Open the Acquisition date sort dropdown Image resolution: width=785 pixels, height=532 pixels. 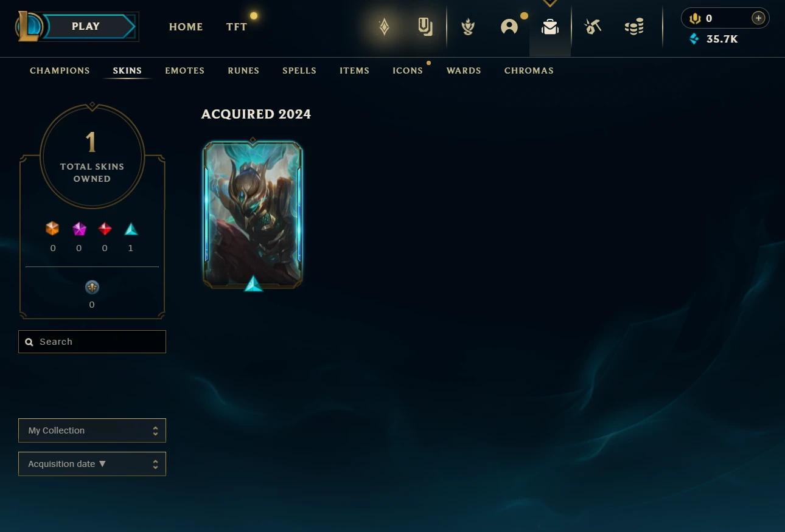tap(92, 464)
